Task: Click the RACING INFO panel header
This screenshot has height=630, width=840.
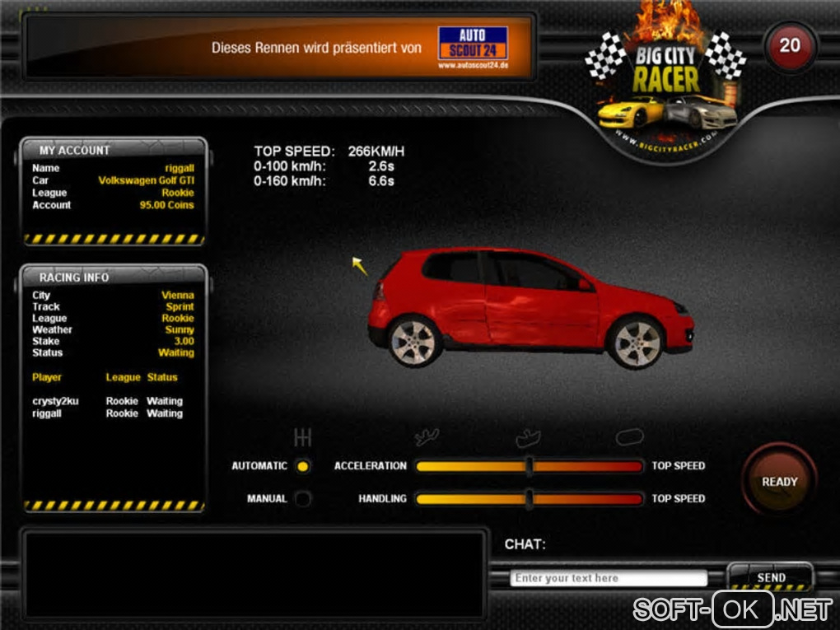Action: click(x=114, y=277)
